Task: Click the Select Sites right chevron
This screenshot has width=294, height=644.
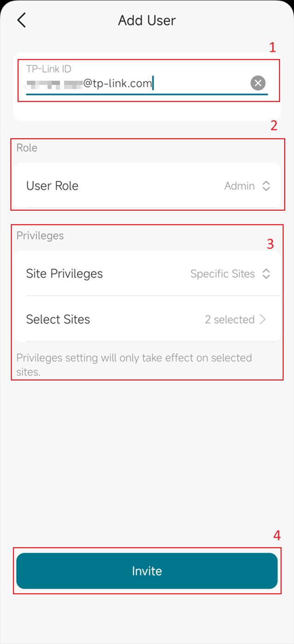Action: click(x=263, y=319)
